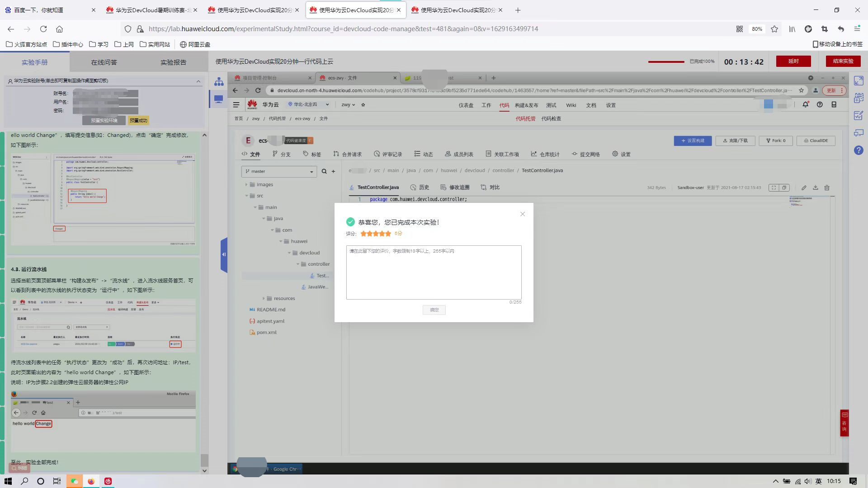
Task: Open the help question icon on the right sidebar
Action: (x=859, y=150)
